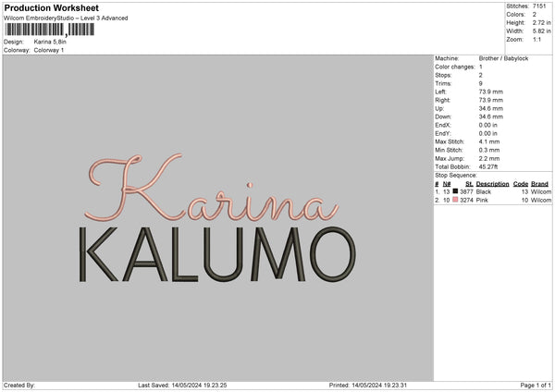Click code 13 in the Black row
Screen dimensions: 555x392
[x=524, y=191]
